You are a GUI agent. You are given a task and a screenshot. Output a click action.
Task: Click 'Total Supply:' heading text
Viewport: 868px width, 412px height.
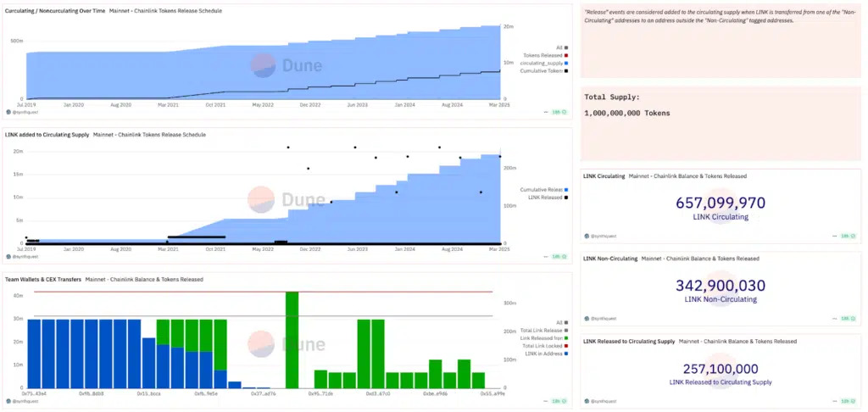click(x=612, y=97)
